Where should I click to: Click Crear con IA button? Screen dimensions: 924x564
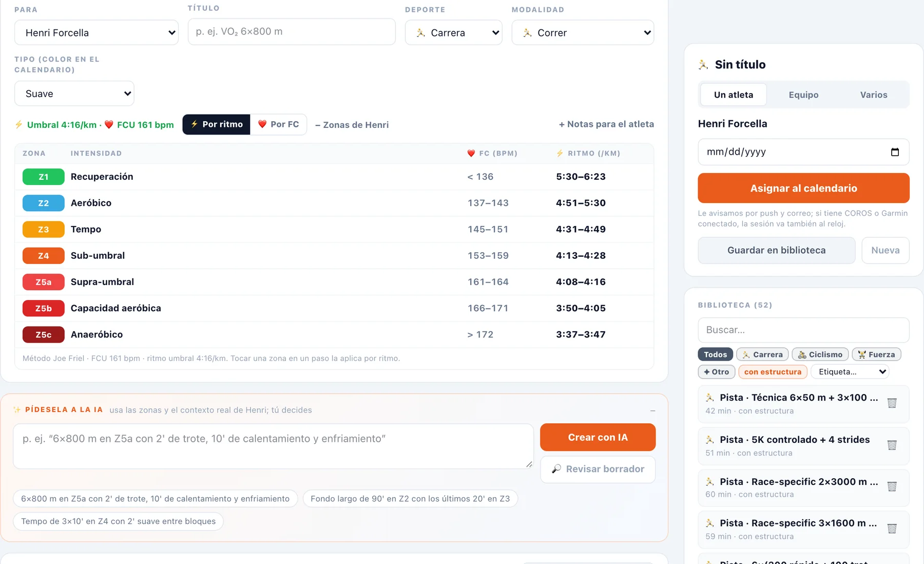coord(598,437)
